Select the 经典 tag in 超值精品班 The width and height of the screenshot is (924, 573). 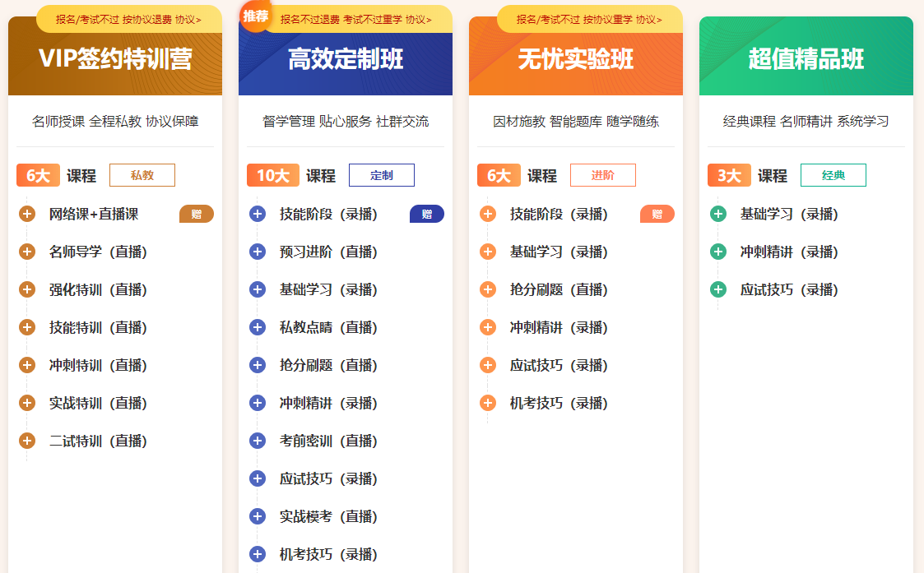point(833,175)
